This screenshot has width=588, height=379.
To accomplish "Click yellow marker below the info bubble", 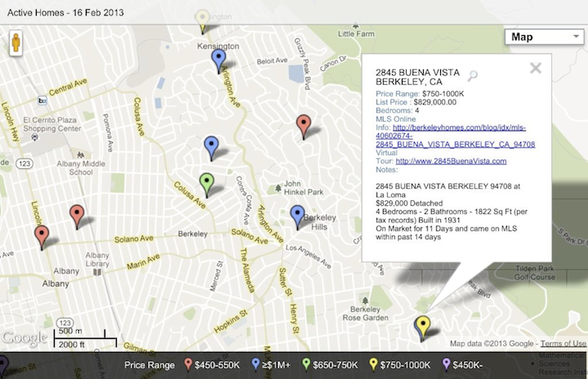I will tap(422, 327).
